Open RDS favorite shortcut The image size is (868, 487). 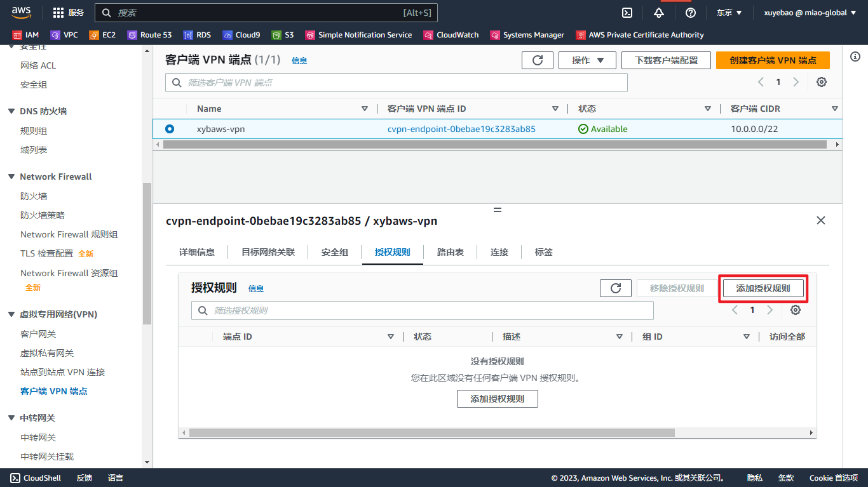[x=197, y=35]
